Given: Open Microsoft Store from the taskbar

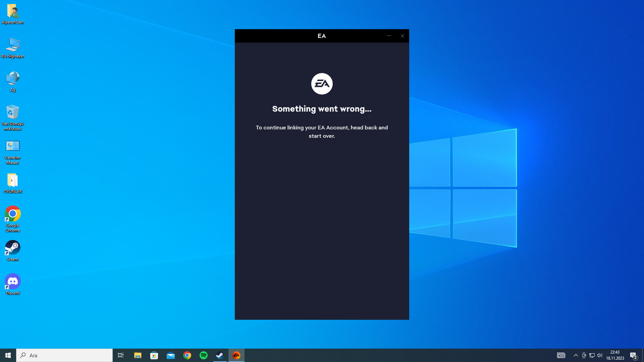Looking at the screenshot, I should coord(154,355).
